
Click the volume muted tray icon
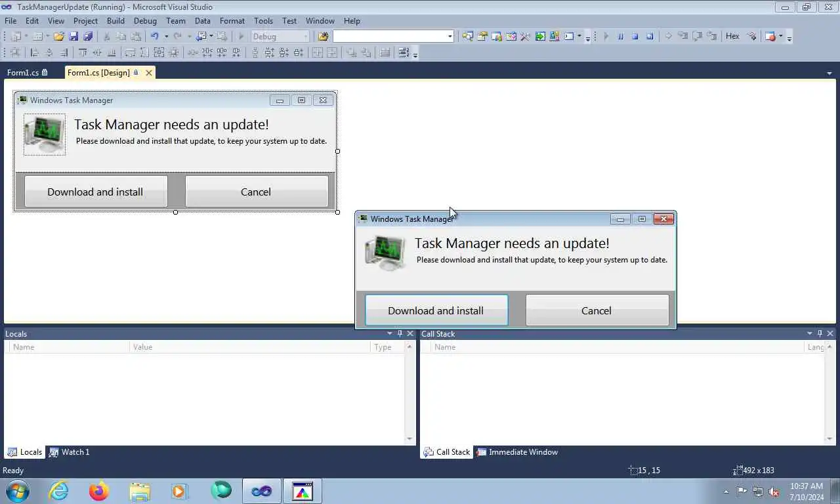pos(774,492)
